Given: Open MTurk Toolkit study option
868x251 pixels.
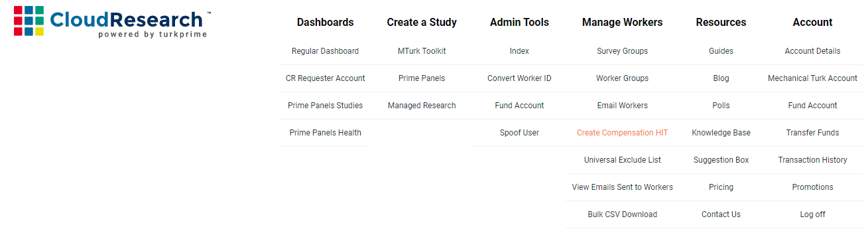Looking at the screenshot, I should 422,51.
